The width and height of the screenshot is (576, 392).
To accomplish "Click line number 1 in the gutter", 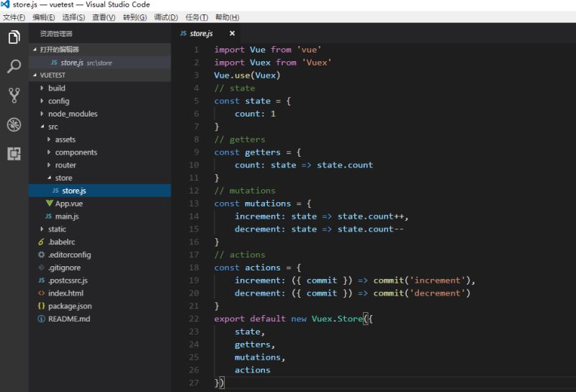I will [x=197, y=50].
